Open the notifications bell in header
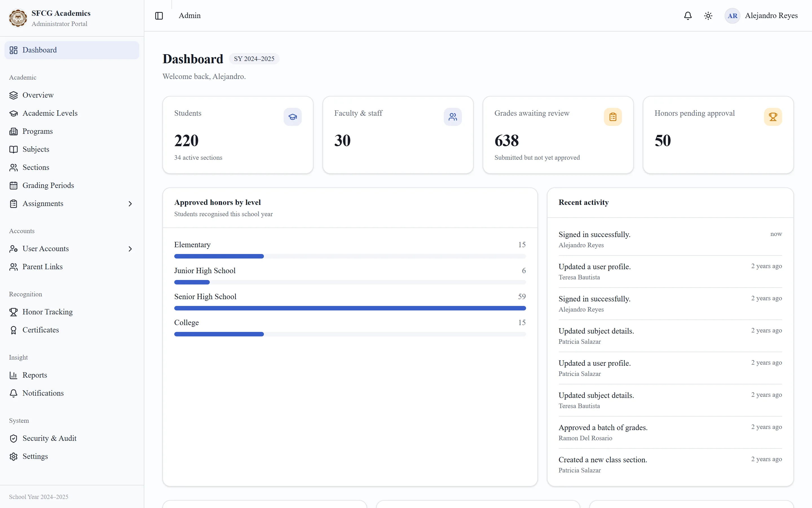The image size is (812, 508). pyautogui.click(x=688, y=16)
